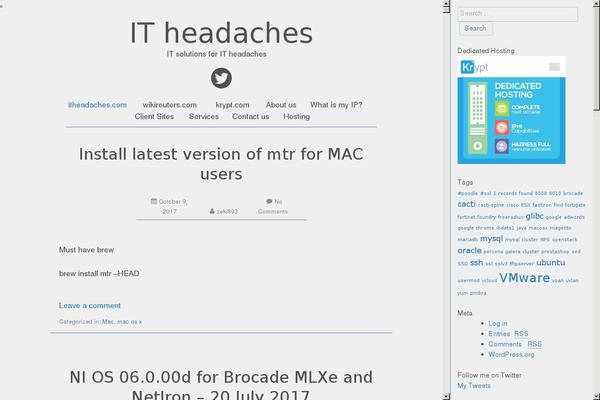Open the Comments RSS link
The image size is (600, 400).
point(515,344)
